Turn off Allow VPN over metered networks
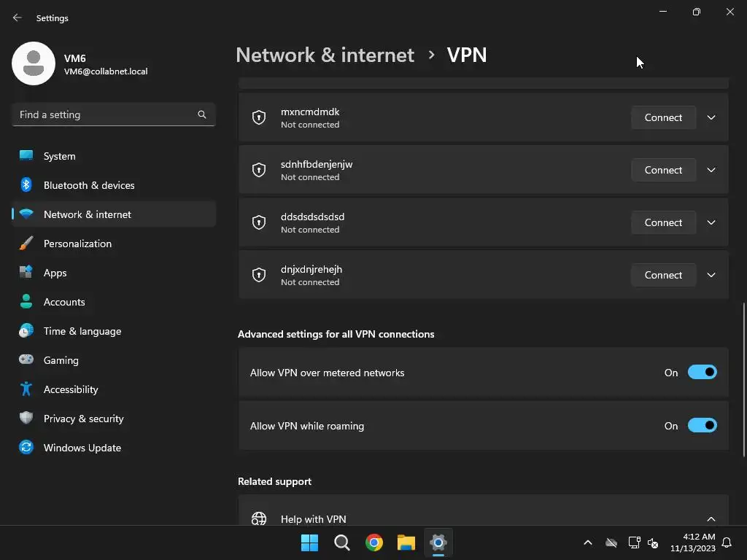The height and width of the screenshot is (560, 747). click(702, 373)
